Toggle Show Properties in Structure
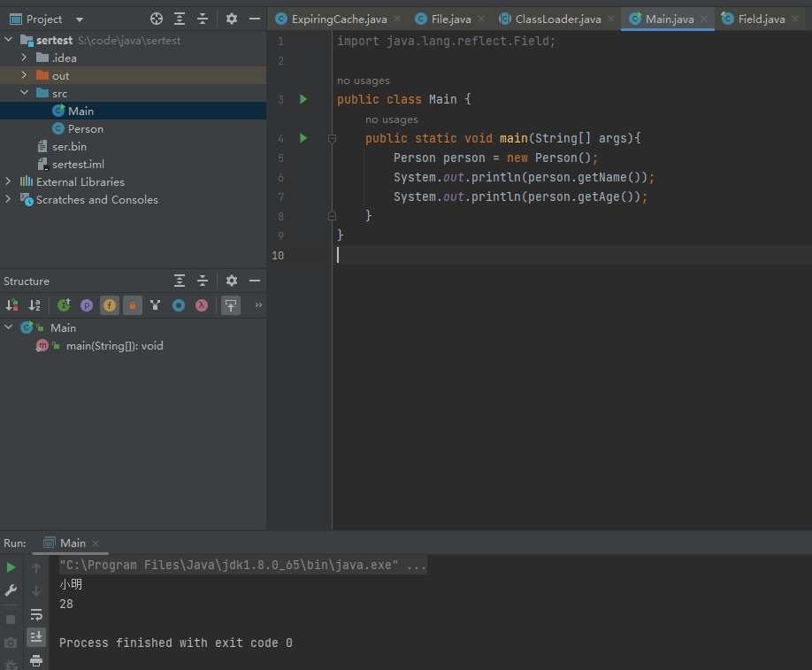Screen dimensions: 812x670 click(x=87, y=305)
